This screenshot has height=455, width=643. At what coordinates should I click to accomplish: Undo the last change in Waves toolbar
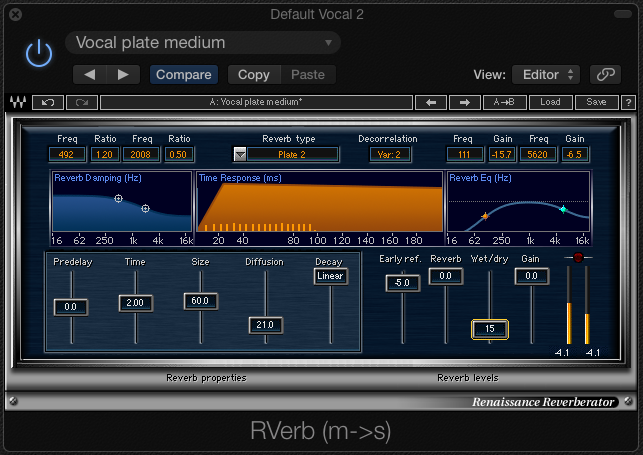tap(48, 102)
